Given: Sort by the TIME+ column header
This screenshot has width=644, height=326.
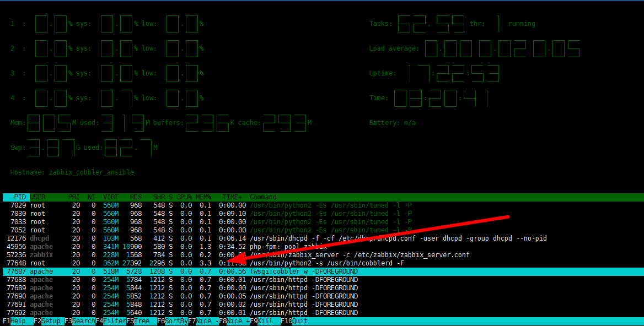Looking at the screenshot, I should (x=233, y=197).
